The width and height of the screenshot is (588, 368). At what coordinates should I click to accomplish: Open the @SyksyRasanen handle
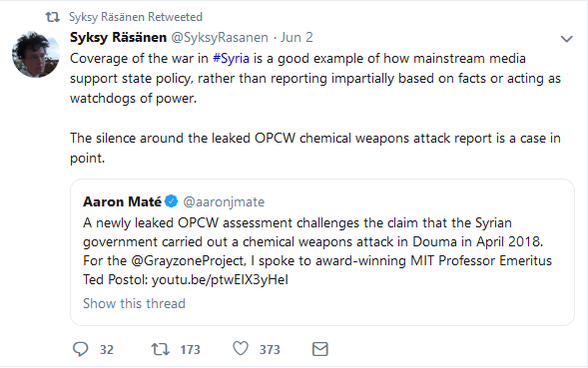point(220,38)
